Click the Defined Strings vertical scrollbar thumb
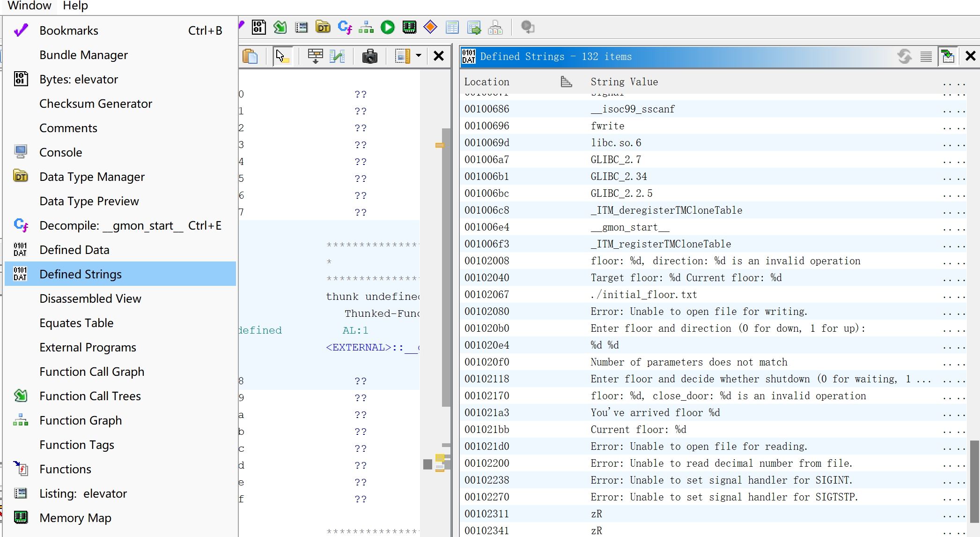Image resolution: width=980 pixels, height=537 pixels. [x=974, y=481]
